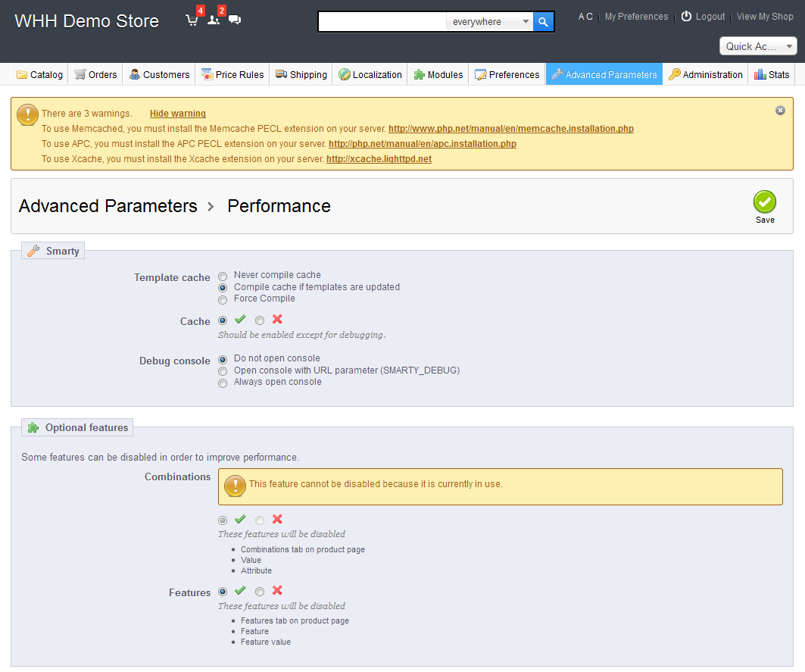Select Force Compile template cache option

[223, 299]
